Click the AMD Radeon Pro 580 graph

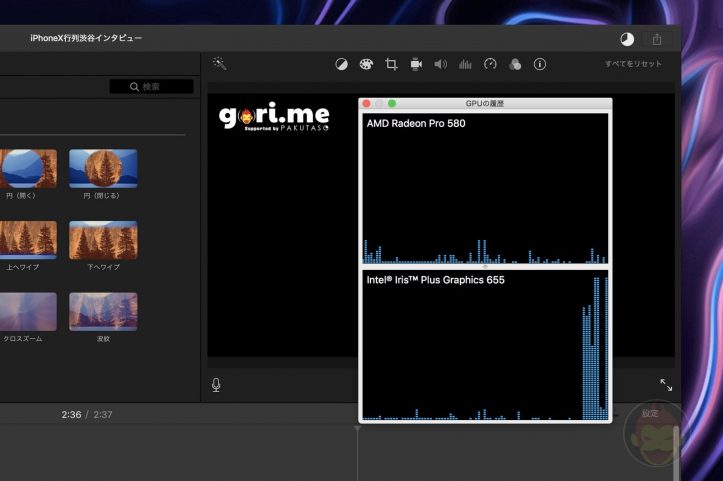pos(485,189)
